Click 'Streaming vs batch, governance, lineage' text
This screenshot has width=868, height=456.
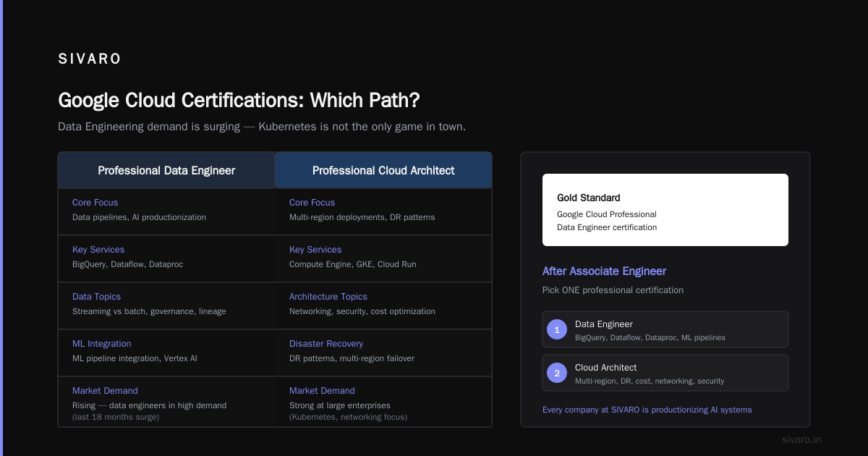click(x=149, y=311)
